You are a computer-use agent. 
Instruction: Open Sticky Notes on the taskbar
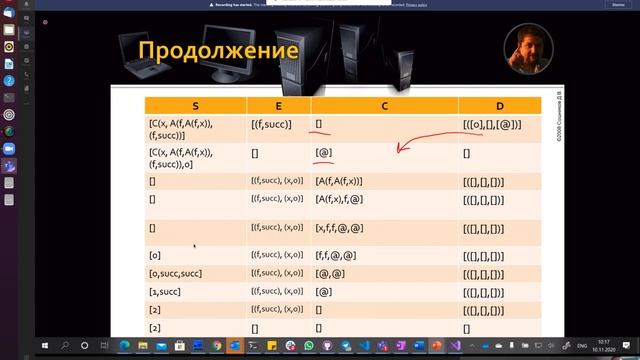pyautogui.click(x=272, y=346)
